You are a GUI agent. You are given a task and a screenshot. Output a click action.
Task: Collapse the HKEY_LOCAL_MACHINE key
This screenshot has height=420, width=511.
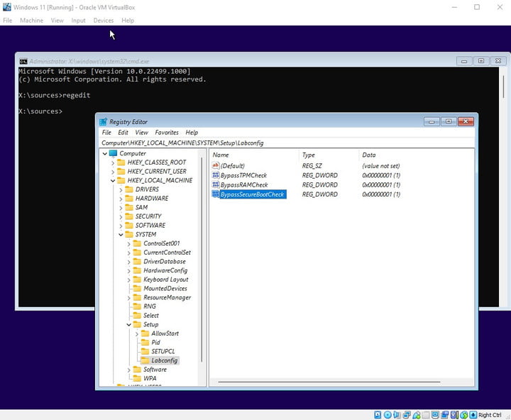113,180
